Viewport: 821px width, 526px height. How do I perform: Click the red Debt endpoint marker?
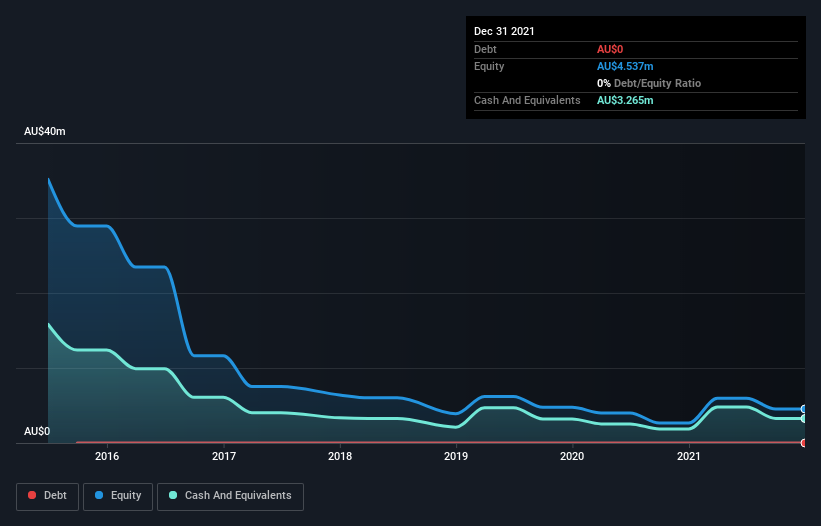coord(804,443)
